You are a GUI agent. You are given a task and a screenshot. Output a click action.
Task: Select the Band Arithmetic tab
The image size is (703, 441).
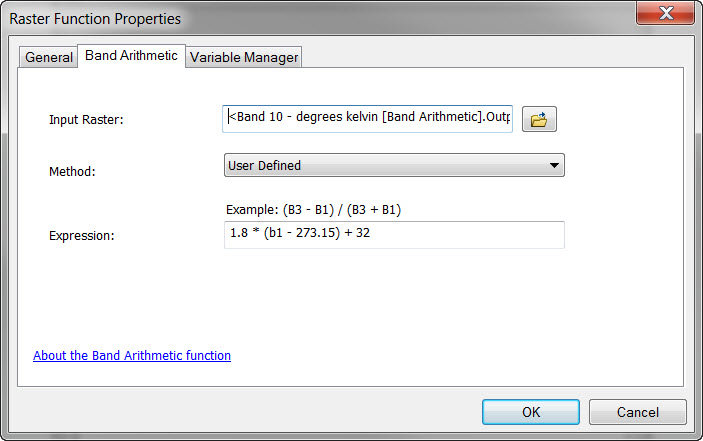click(132, 56)
